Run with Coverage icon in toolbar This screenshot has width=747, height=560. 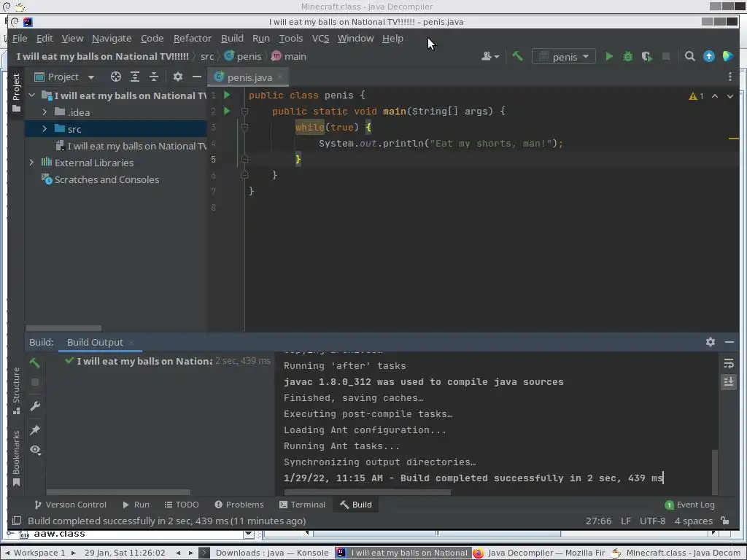[x=646, y=56]
